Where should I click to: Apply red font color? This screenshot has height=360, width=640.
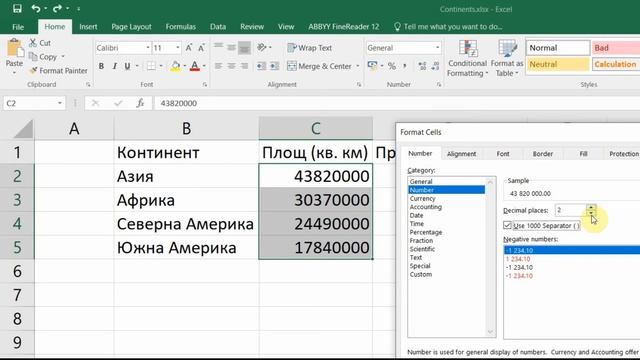pos(195,66)
